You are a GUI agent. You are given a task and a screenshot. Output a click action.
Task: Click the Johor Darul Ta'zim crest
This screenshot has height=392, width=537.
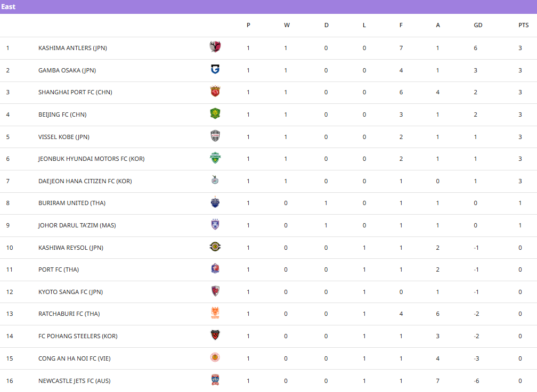[215, 225]
